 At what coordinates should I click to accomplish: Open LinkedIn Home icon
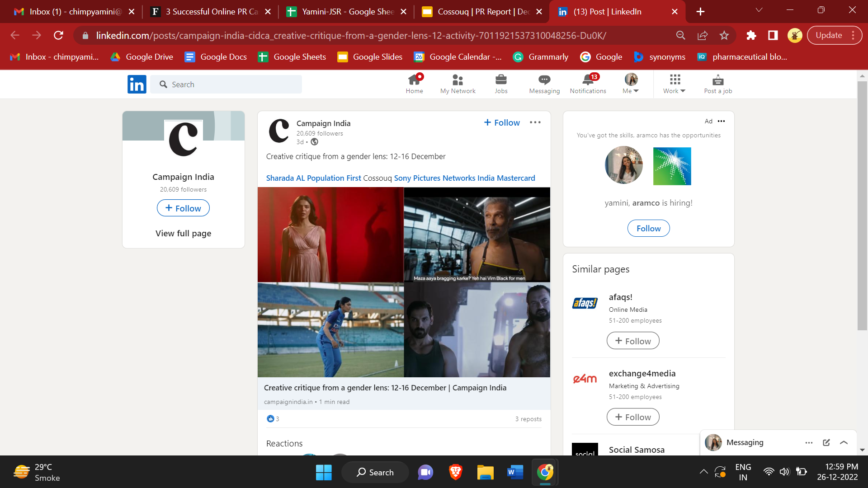(414, 84)
